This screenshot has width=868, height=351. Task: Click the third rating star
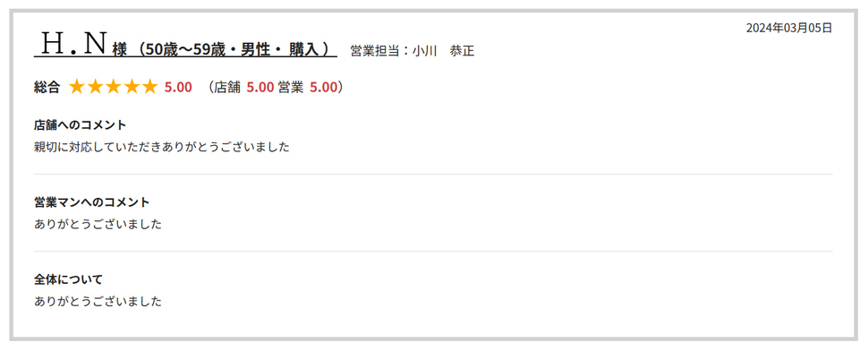point(114,87)
